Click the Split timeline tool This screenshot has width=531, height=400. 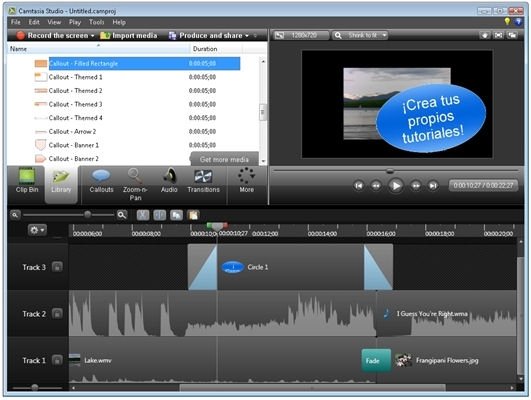160,215
